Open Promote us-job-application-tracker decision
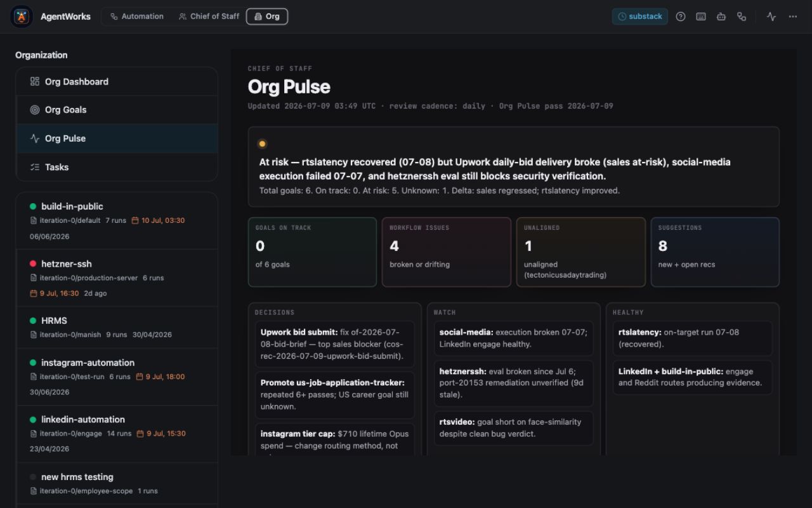Image resolution: width=812 pixels, height=508 pixels. click(x=334, y=395)
